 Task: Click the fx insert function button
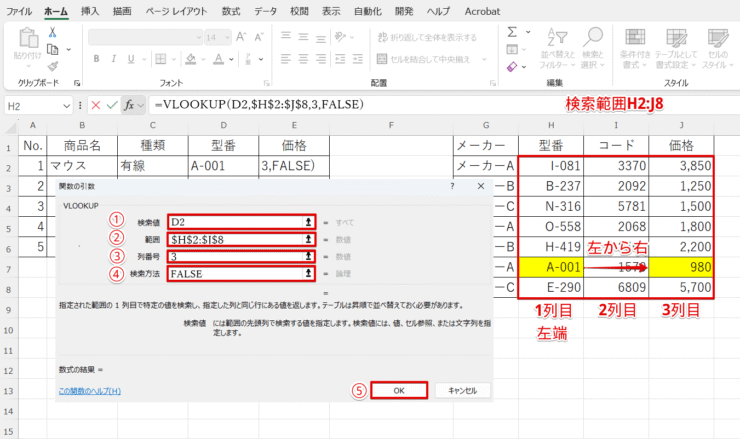click(x=129, y=105)
